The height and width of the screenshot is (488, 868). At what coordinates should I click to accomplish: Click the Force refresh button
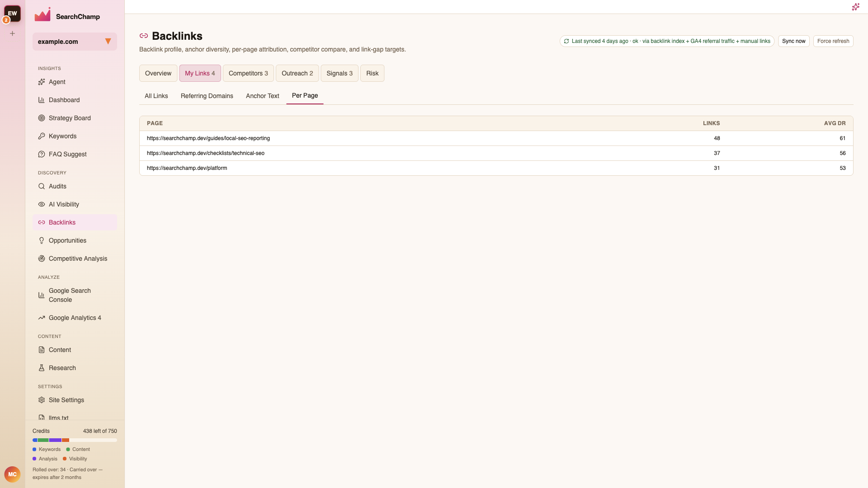(x=833, y=41)
